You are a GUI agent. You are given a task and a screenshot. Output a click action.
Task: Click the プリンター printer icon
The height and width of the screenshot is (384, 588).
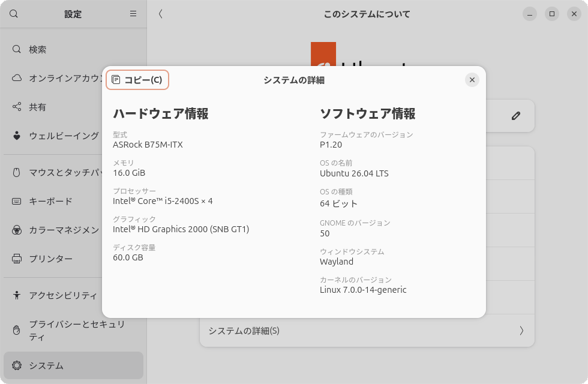point(17,259)
